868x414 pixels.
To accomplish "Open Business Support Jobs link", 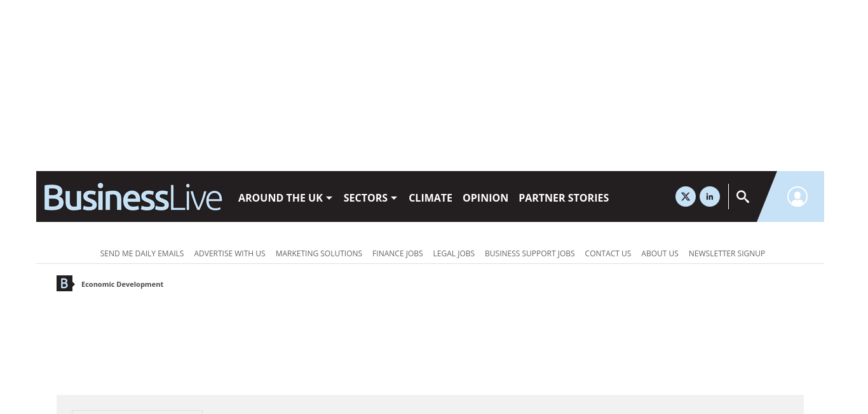I will pos(530,253).
